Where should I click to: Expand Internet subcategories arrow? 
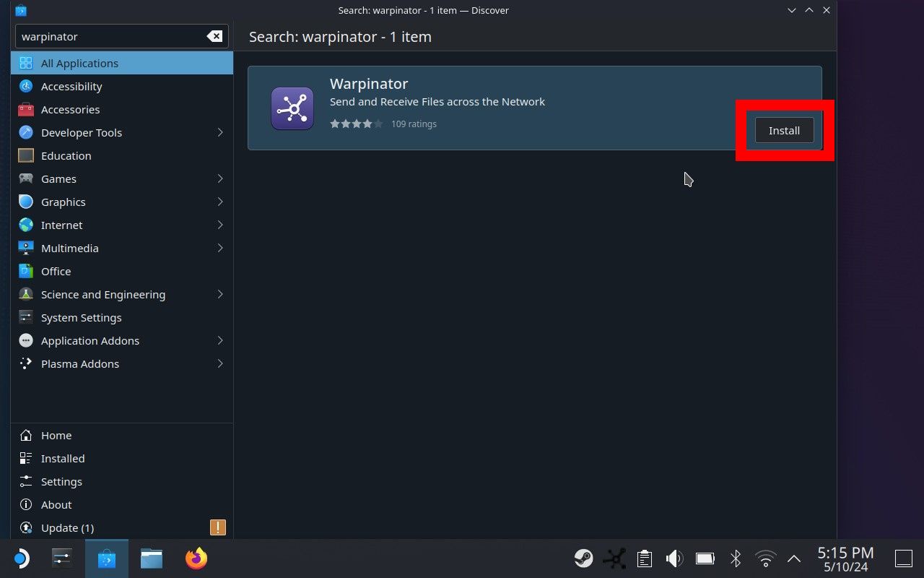(x=220, y=225)
